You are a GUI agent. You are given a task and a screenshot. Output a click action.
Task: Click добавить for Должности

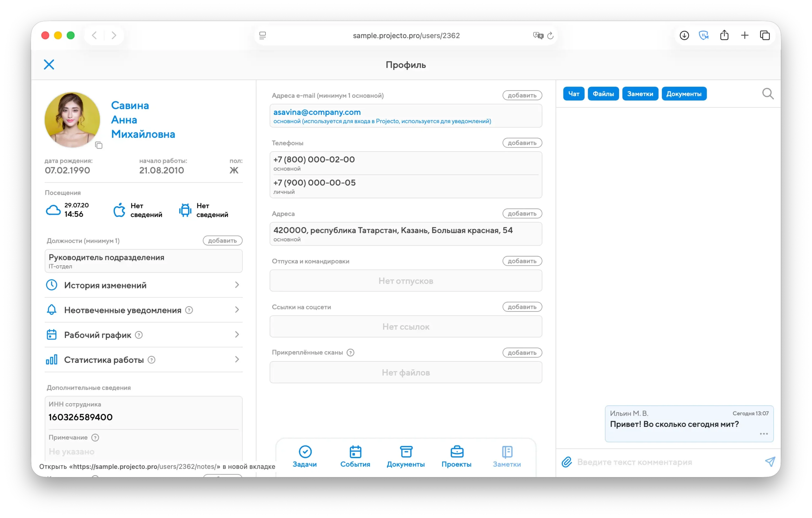(223, 241)
